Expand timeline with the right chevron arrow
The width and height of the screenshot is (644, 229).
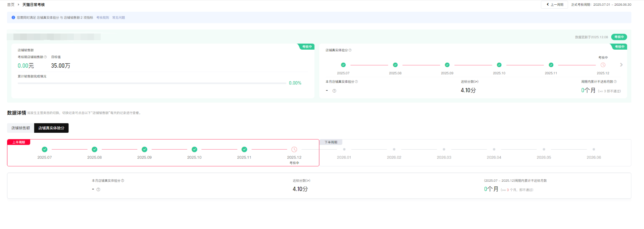(621, 65)
